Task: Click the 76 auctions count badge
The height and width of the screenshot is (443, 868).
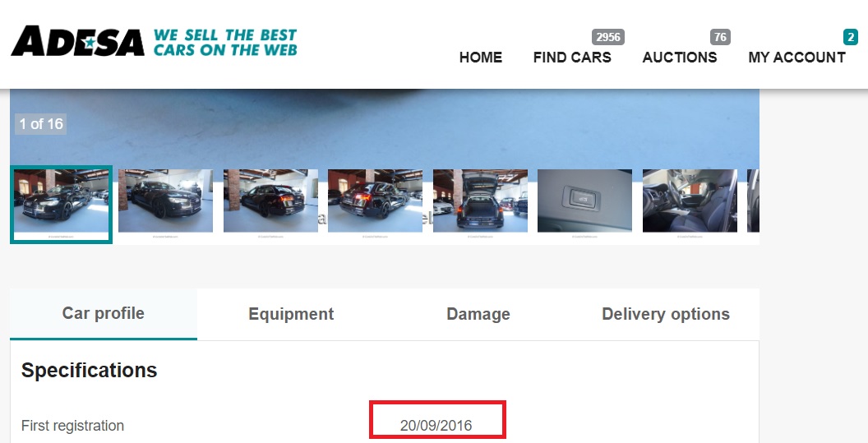Action: click(x=720, y=37)
